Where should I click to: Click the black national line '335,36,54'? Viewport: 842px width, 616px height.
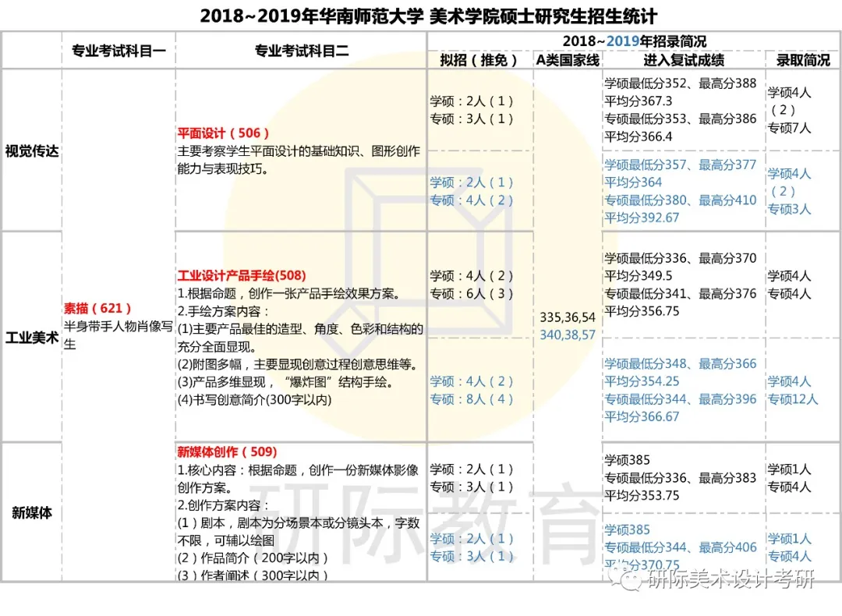pyautogui.click(x=568, y=317)
